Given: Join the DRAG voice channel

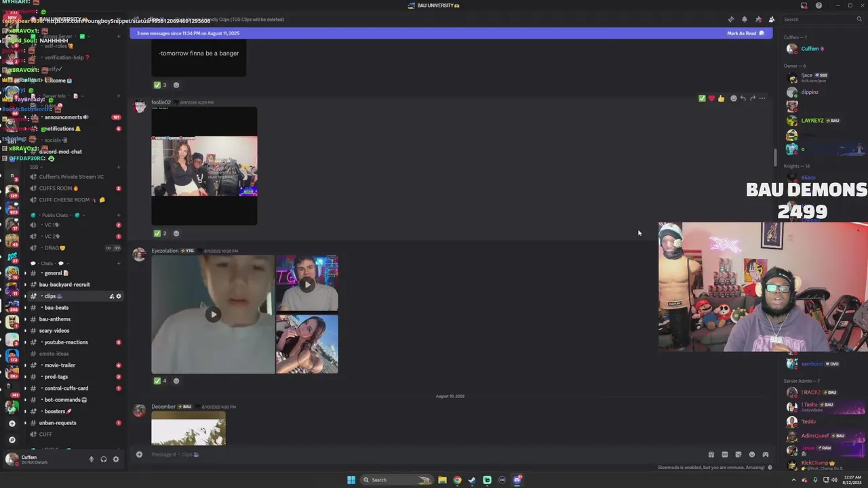Looking at the screenshot, I should click(x=75, y=248).
